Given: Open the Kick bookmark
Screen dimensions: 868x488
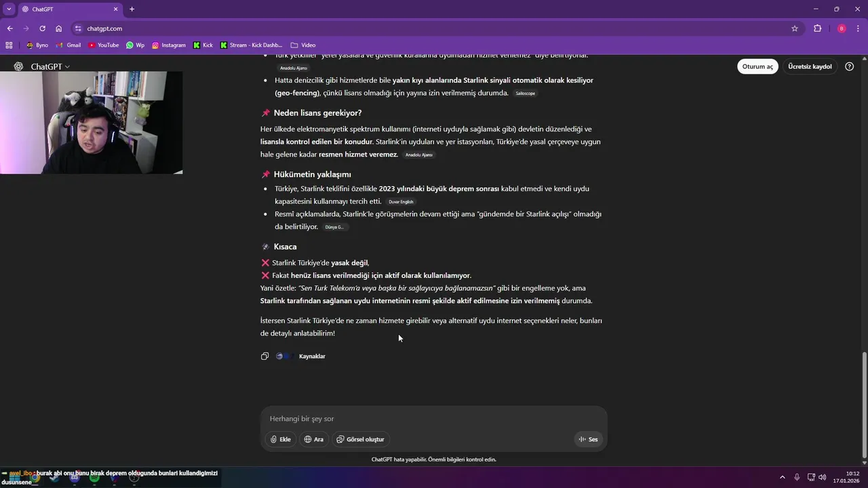Looking at the screenshot, I should [203, 45].
